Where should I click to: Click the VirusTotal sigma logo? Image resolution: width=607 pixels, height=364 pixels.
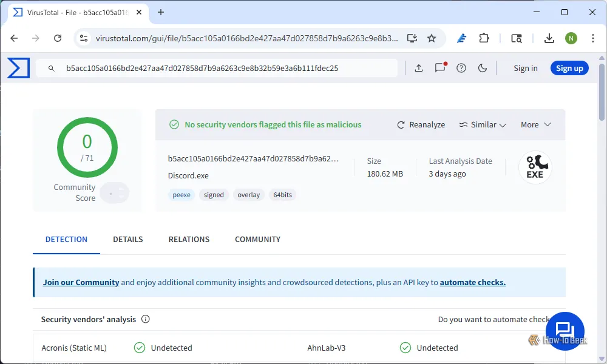(x=18, y=68)
